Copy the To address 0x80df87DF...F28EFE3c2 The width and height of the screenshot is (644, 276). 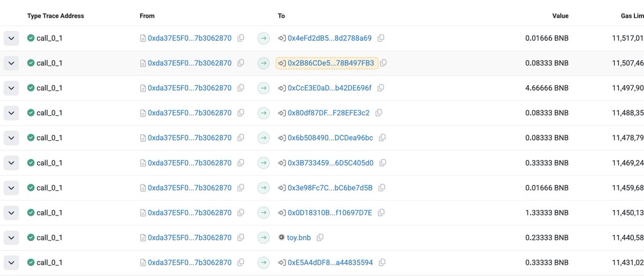(x=379, y=113)
